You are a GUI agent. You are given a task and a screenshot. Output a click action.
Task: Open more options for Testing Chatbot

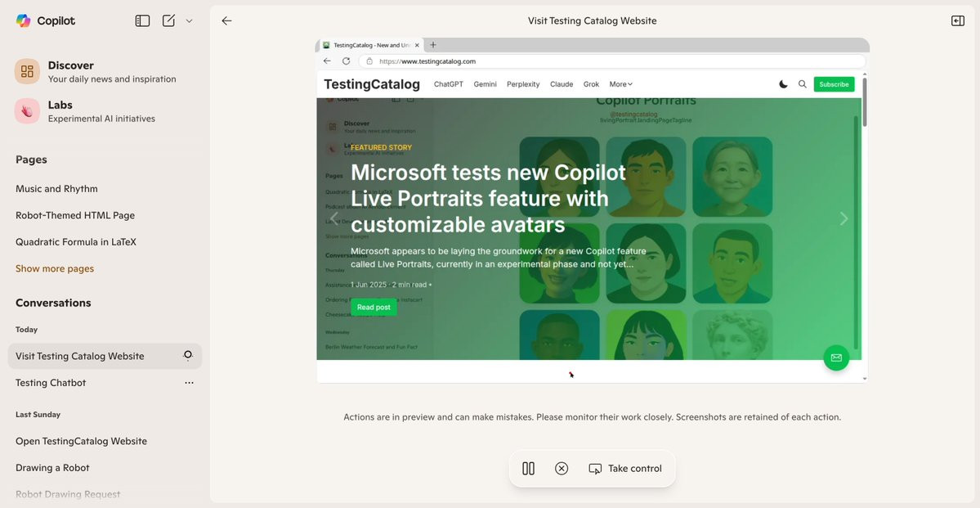click(x=189, y=382)
